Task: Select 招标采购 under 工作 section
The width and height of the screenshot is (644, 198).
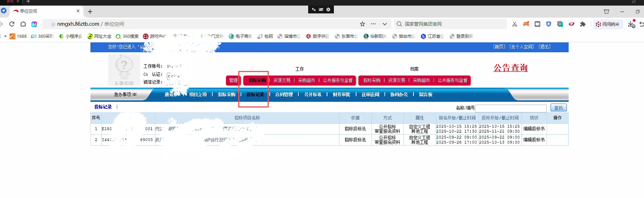Action: coord(257,80)
